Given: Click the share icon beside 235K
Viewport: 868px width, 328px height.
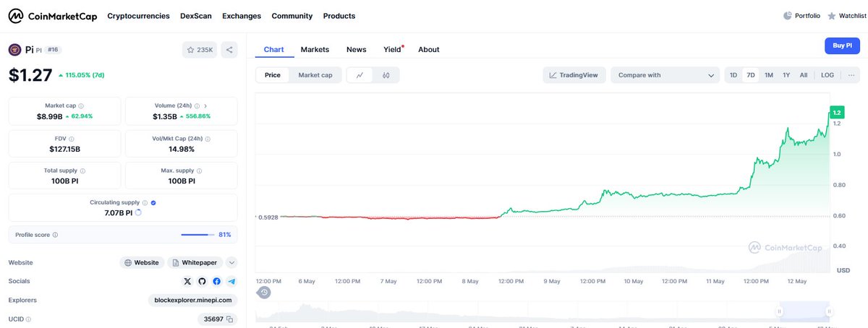Looking at the screenshot, I should [229, 50].
